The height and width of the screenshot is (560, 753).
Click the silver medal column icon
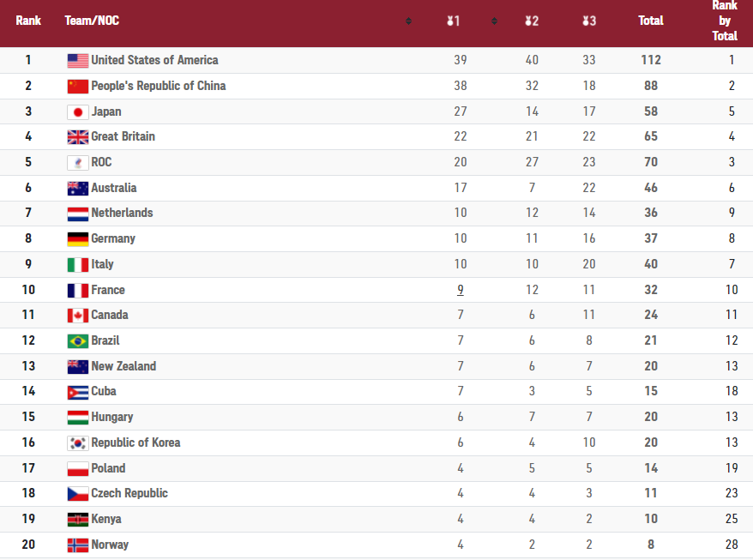tap(532, 21)
